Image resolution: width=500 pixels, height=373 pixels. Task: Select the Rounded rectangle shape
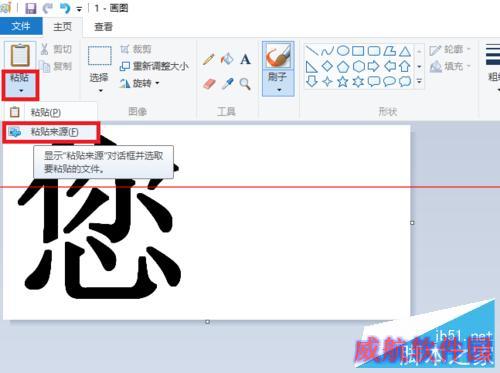pyautogui.click(x=374, y=51)
